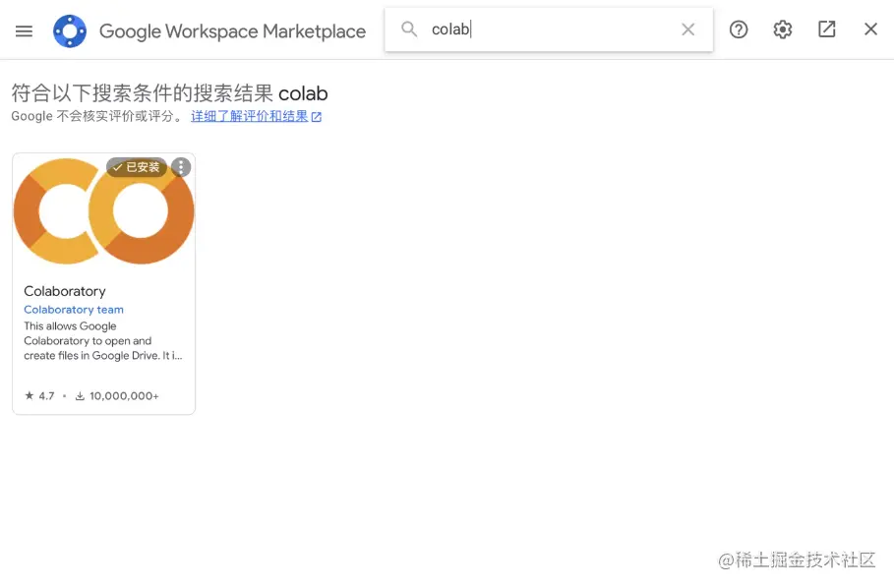Open the help question mark icon
Screen dimensions: 894x588
tap(739, 29)
